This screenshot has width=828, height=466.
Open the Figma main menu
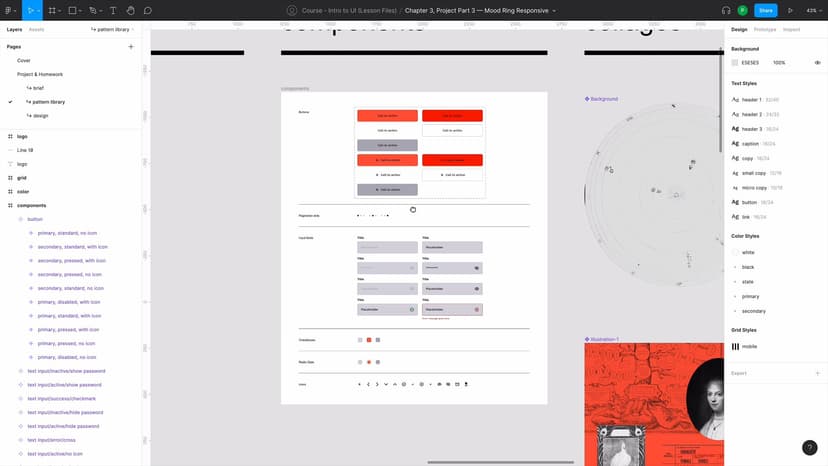point(10,10)
